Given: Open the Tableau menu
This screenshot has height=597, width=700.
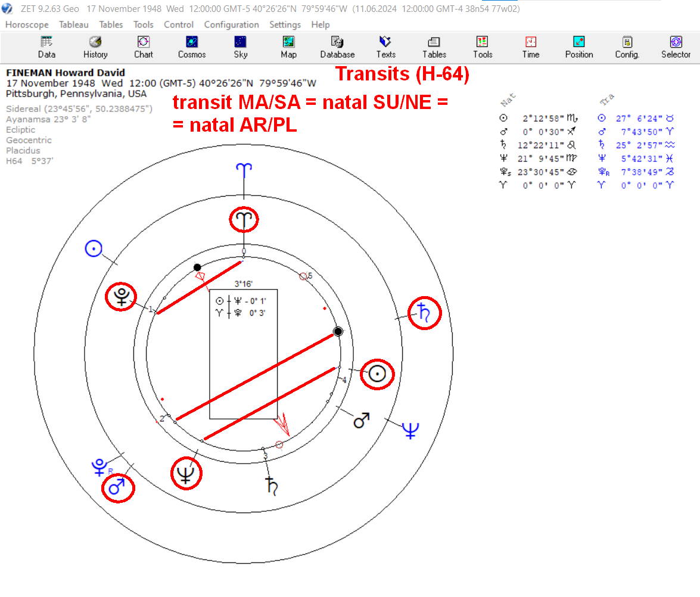Looking at the screenshot, I should (x=74, y=24).
